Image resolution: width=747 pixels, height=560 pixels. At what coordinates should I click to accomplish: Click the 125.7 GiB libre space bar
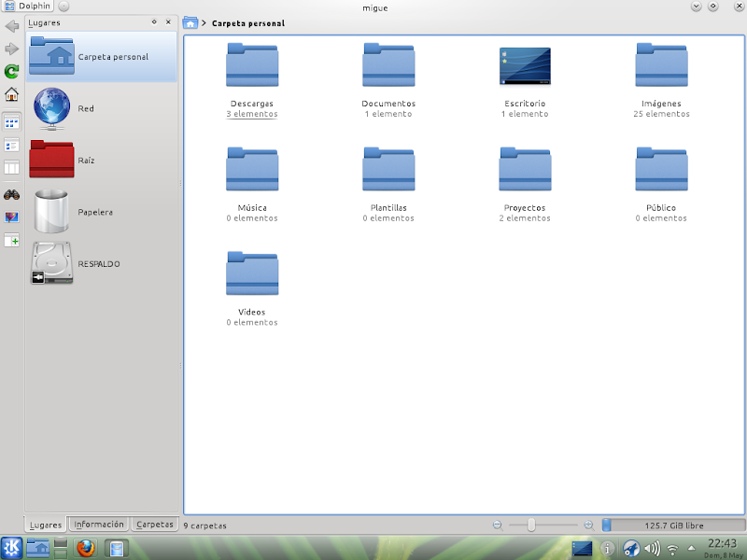click(x=673, y=525)
